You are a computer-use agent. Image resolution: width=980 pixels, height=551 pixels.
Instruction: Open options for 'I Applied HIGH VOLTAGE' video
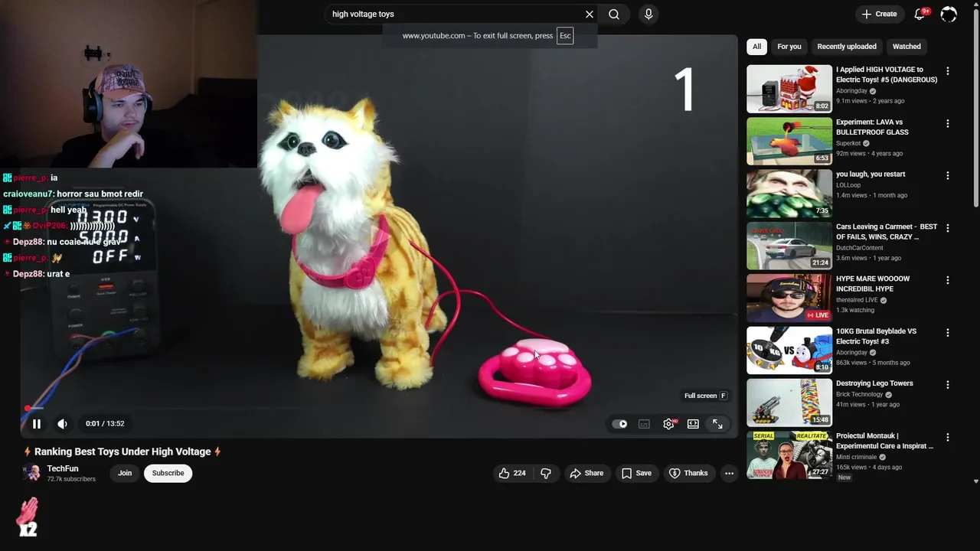pyautogui.click(x=948, y=70)
